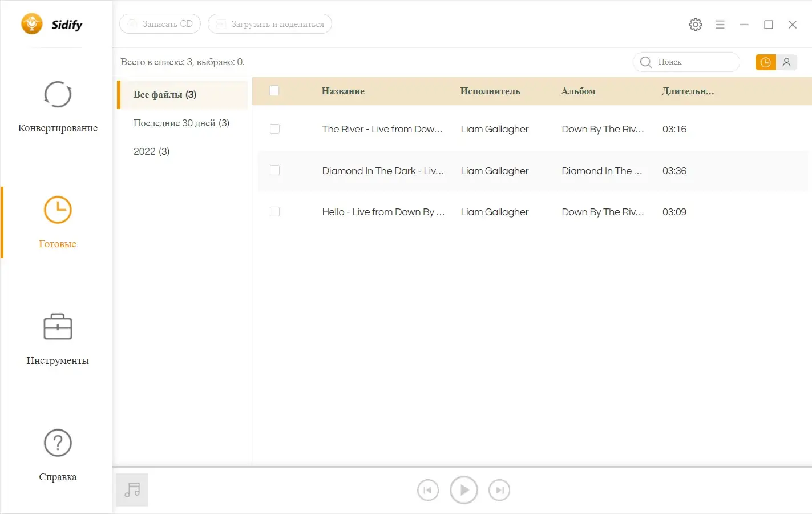Image resolution: width=812 pixels, height=514 pixels.
Task: Play the previous track
Action: 428,490
